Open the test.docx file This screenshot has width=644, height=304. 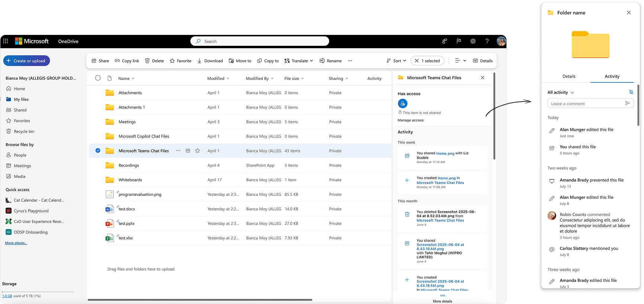[x=127, y=209]
